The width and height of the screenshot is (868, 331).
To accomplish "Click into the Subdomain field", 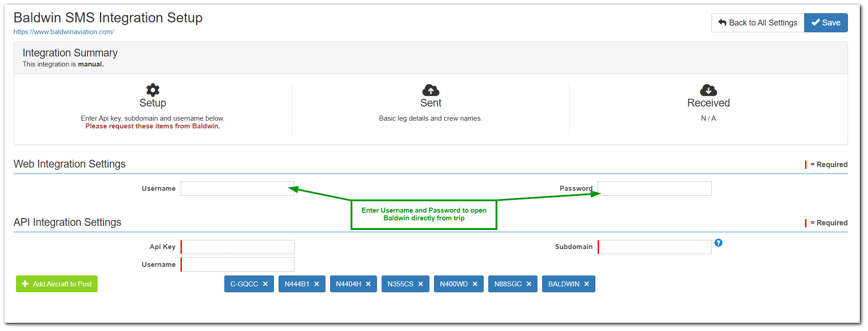I will [x=655, y=247].
